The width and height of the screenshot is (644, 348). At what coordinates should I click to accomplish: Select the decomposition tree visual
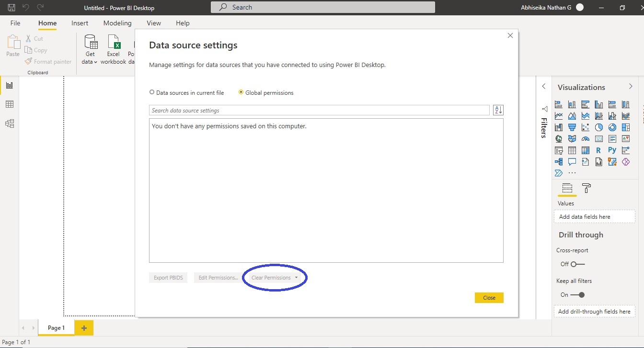[x=558, y=162]
